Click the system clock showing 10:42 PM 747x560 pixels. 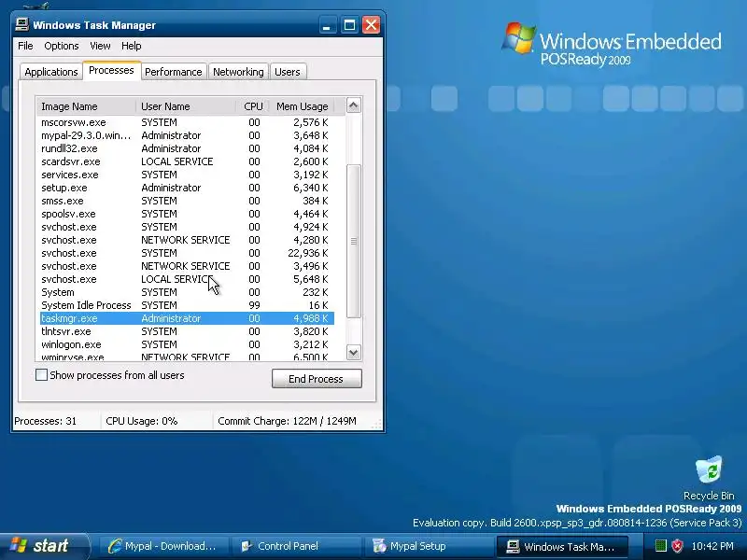click(x=712, y=546)
